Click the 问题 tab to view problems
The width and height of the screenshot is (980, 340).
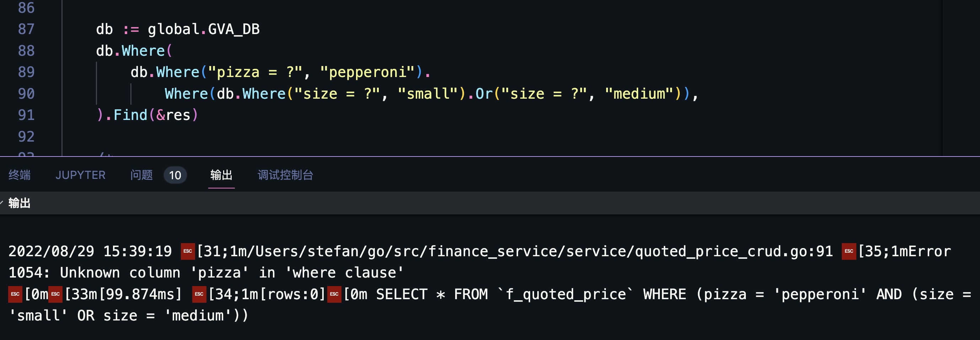141,175
